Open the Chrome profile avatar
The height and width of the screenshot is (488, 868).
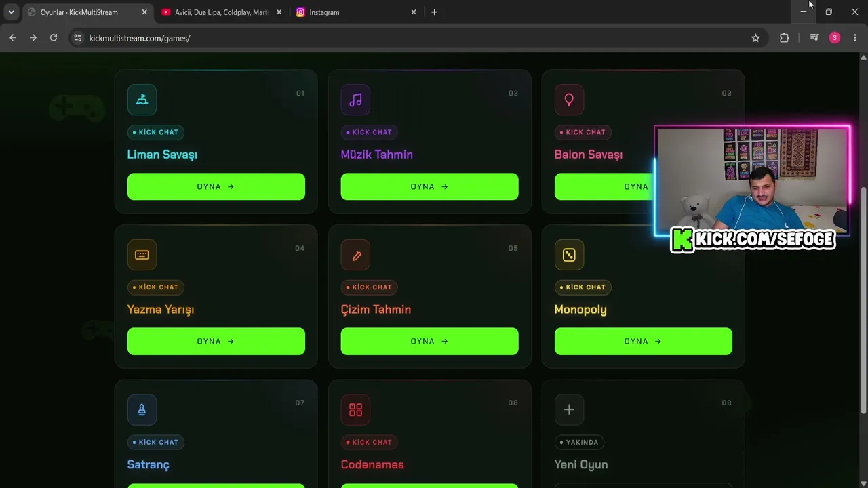[x=835, y=38]
